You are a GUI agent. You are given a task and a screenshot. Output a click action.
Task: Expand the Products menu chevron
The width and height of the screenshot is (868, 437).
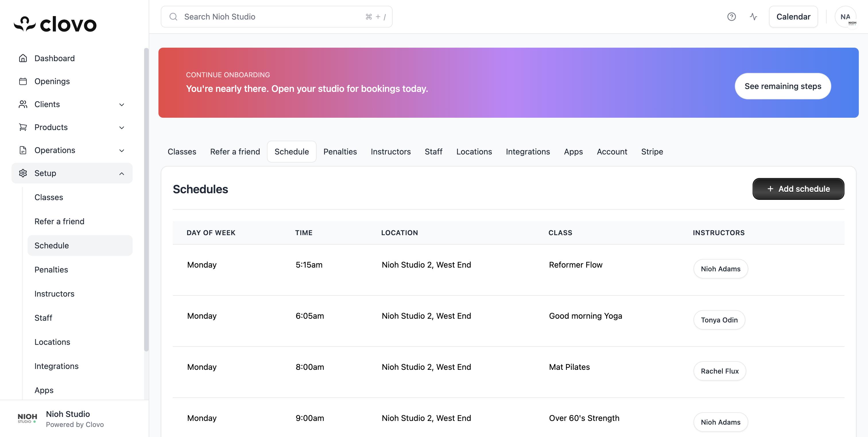[122, 127]
